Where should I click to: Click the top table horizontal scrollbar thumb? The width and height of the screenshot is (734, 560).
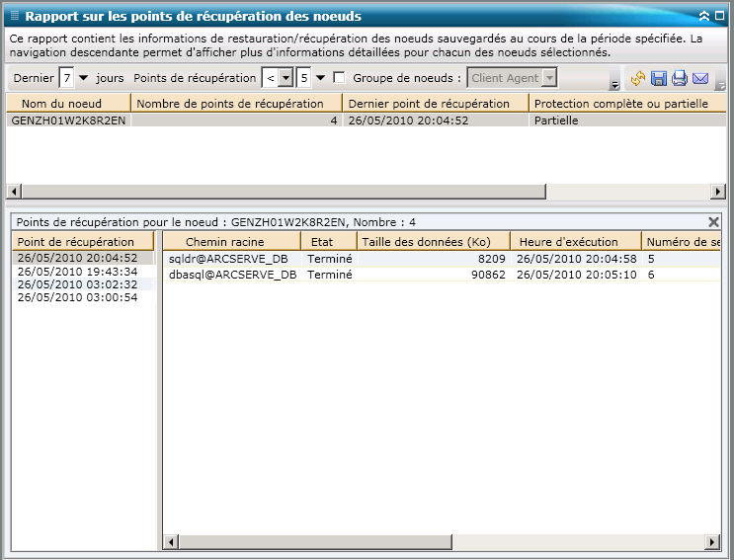[284, 192]
